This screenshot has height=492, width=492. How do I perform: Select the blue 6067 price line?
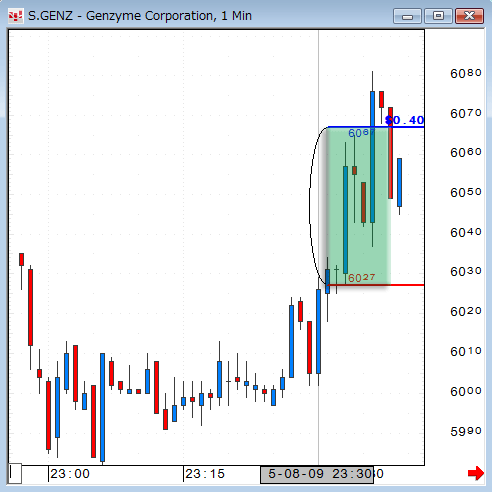tap(376, 127)
